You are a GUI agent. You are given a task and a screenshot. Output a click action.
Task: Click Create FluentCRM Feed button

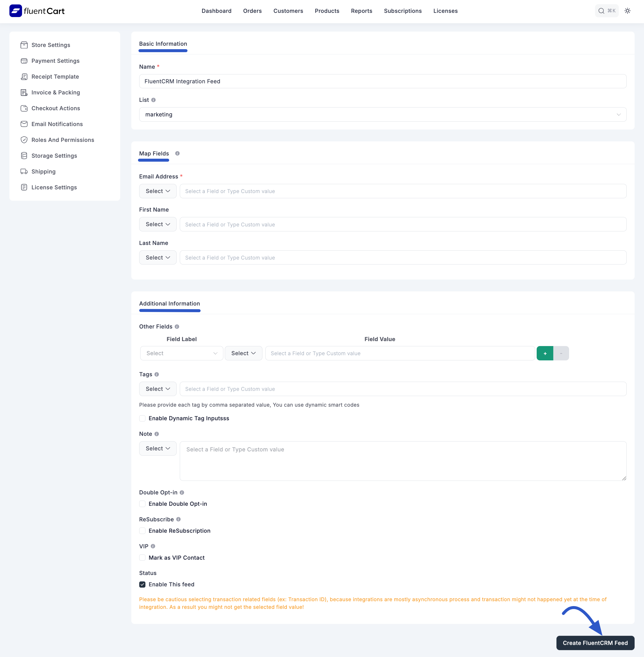coord(595,643)
